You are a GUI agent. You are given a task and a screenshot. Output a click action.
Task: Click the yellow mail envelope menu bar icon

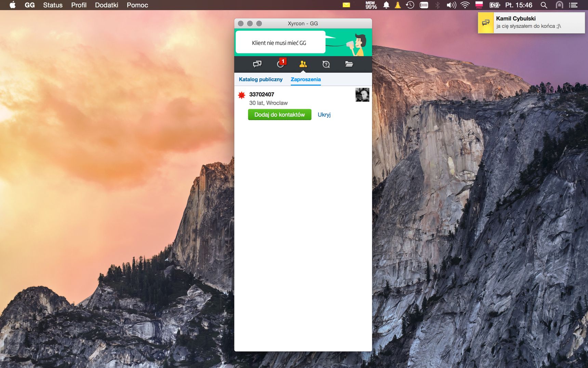tap(346, 5)
